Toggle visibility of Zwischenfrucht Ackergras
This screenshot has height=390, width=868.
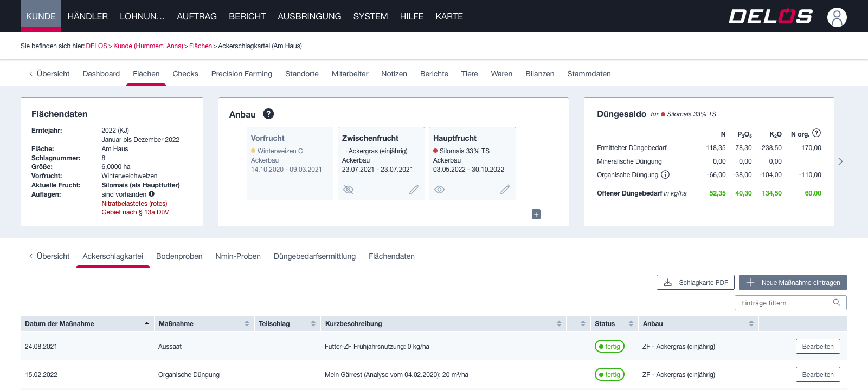pyautogui.click(x=349, y=190)
